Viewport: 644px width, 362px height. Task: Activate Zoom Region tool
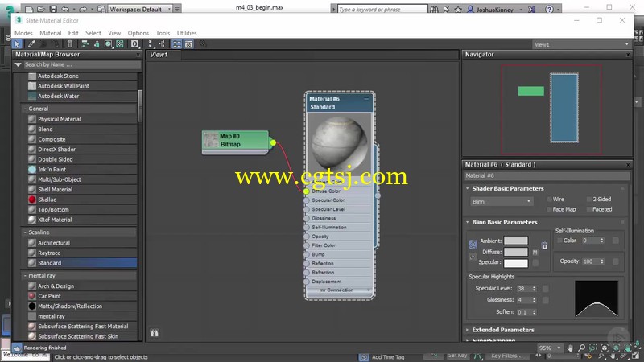[593, 348]
